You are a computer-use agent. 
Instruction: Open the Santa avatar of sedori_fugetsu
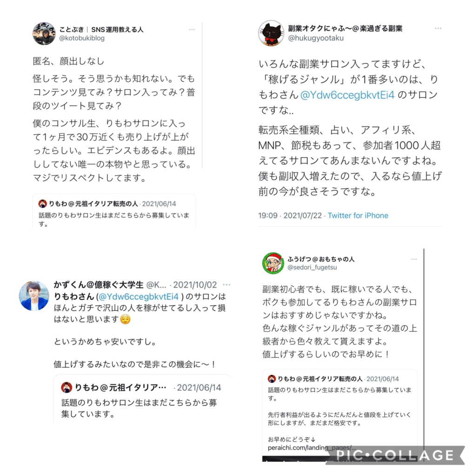pyautogui.click(x=273, y=263)
